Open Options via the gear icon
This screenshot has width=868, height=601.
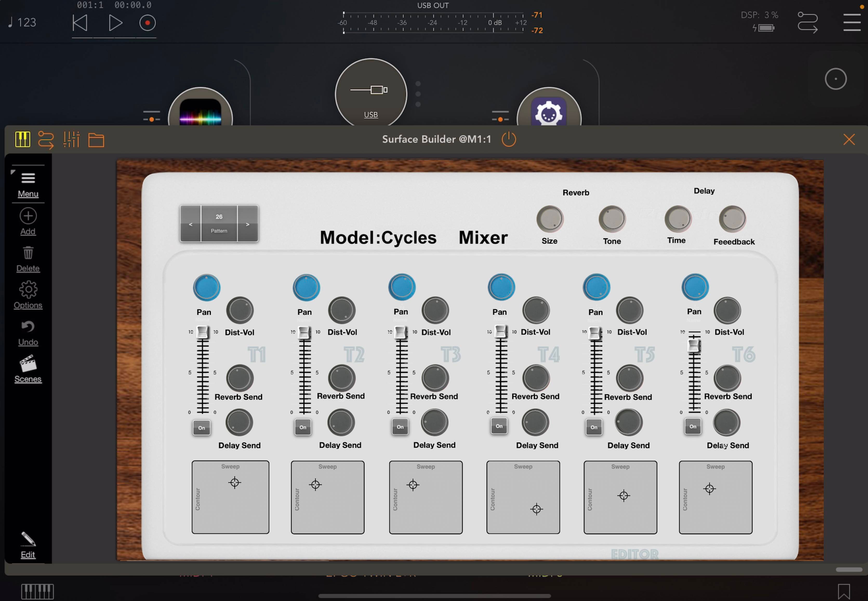point(28,289)
